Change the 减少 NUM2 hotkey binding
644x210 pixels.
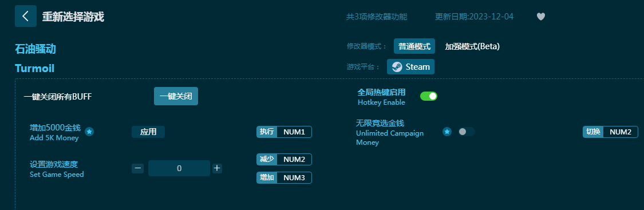pos(284,160)
